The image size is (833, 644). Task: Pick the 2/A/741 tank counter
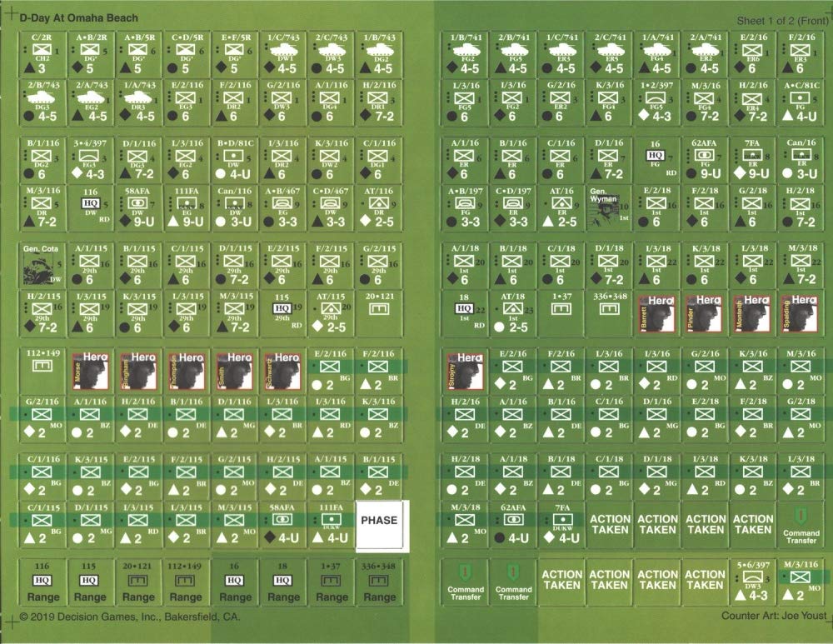[705, 55]
